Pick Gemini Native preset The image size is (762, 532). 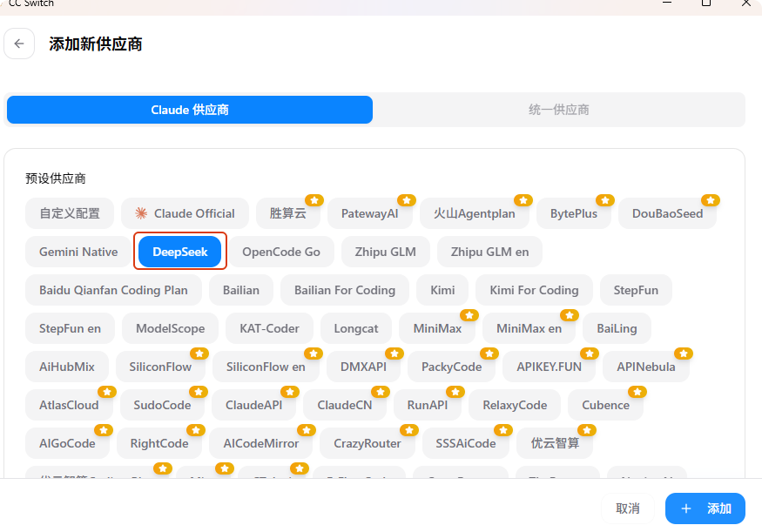pyautogui.click(x=78, y=252)
